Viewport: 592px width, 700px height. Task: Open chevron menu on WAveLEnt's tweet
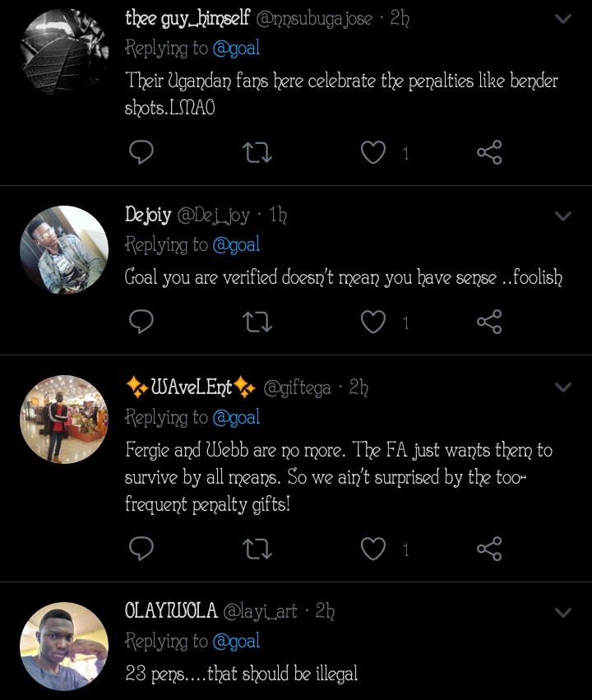click(x=563, y=387)
